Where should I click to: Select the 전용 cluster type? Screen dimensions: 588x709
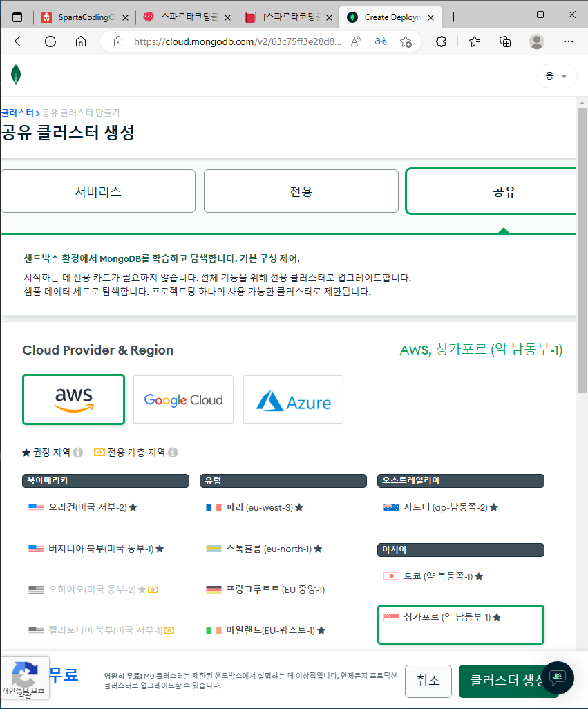[x=301, y=191]
